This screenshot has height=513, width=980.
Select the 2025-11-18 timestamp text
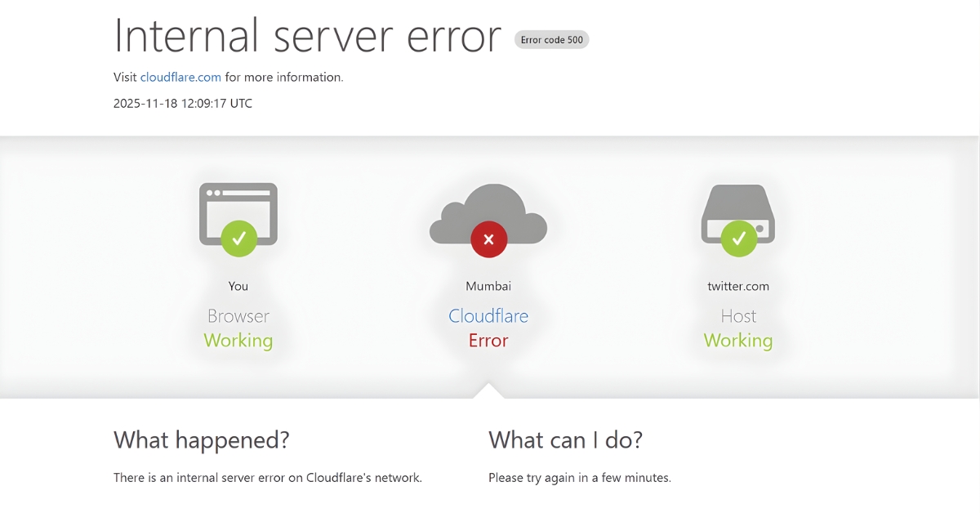181,103
